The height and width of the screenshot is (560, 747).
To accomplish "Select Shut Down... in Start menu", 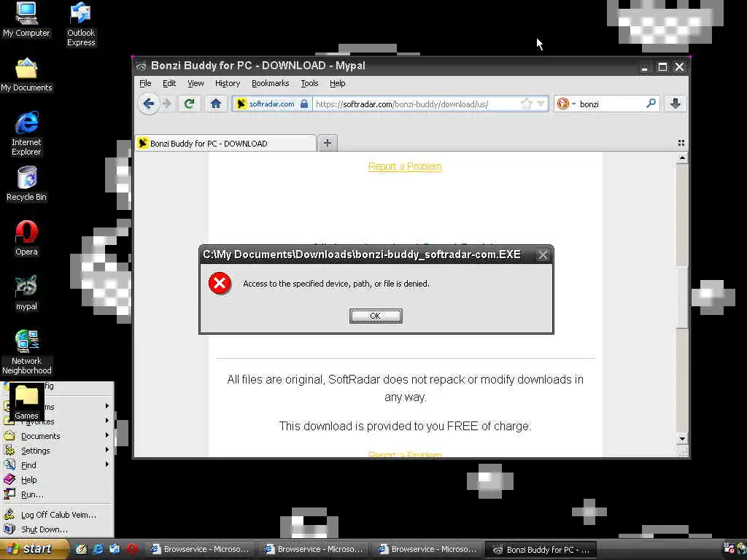I will pos(57,529).
